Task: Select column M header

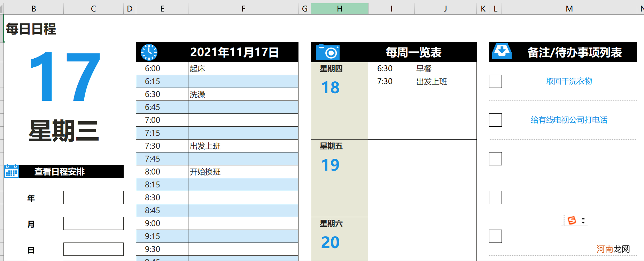Action: [569, 9]
